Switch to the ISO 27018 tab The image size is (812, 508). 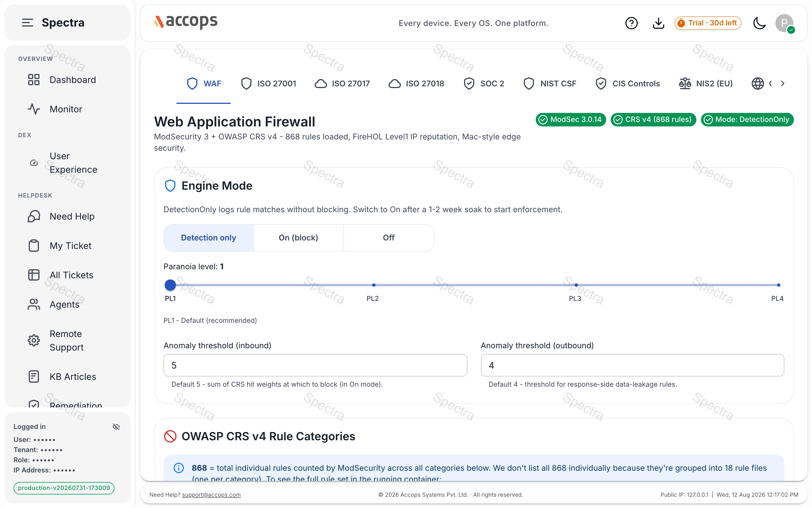coord(416,84)
